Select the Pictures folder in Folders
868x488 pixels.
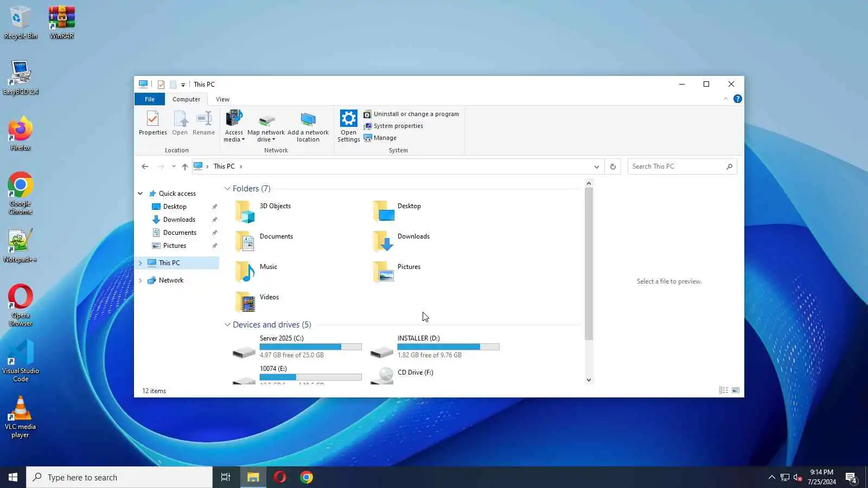coord(397,272)
